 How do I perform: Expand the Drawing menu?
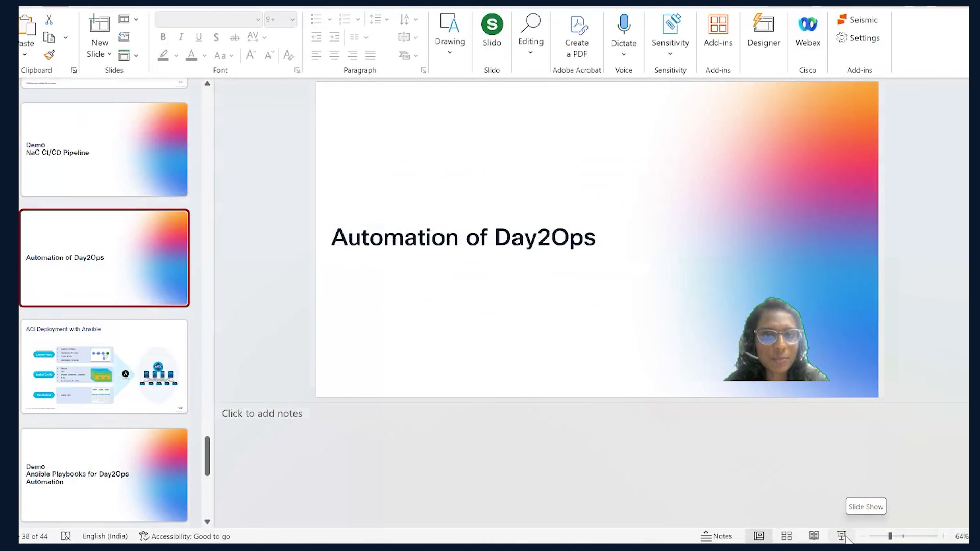tap(450, 34)
